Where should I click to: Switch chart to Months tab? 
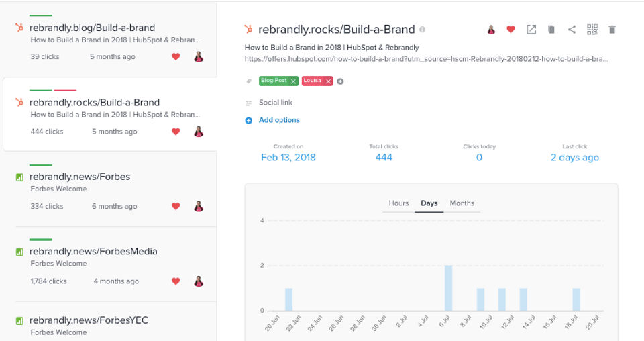coord(462,203)
